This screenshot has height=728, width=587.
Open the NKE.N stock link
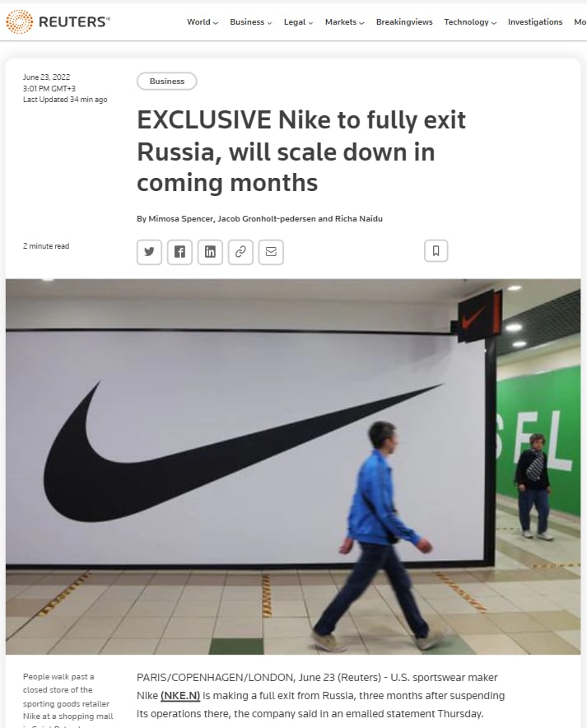pyautogui.click(x=180, y=696)
